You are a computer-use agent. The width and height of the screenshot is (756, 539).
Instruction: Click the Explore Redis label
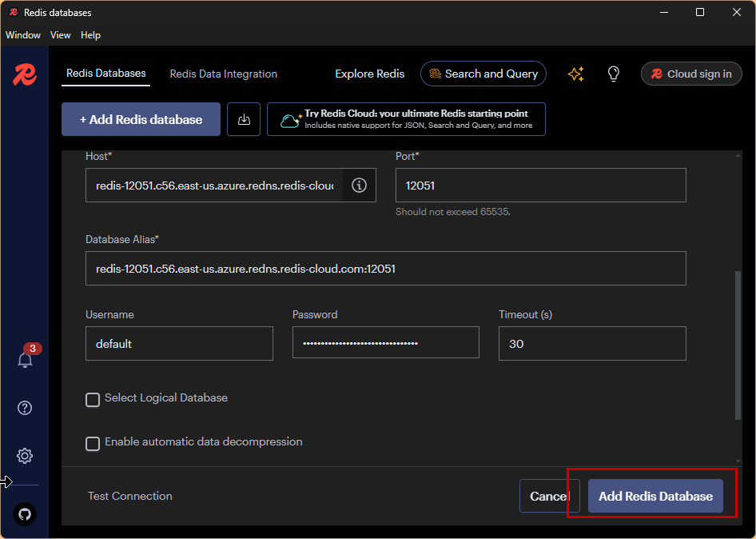[x=370, y=74]
